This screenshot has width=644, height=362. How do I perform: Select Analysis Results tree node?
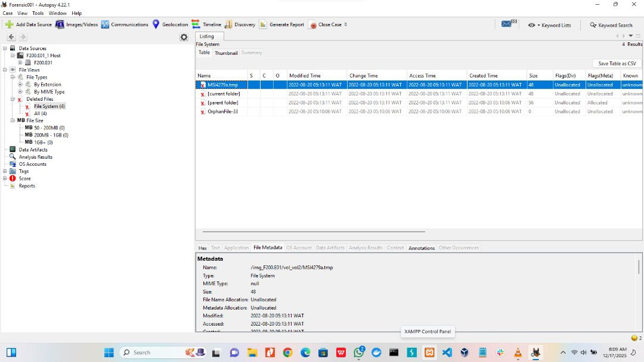(x=35, y=157)
